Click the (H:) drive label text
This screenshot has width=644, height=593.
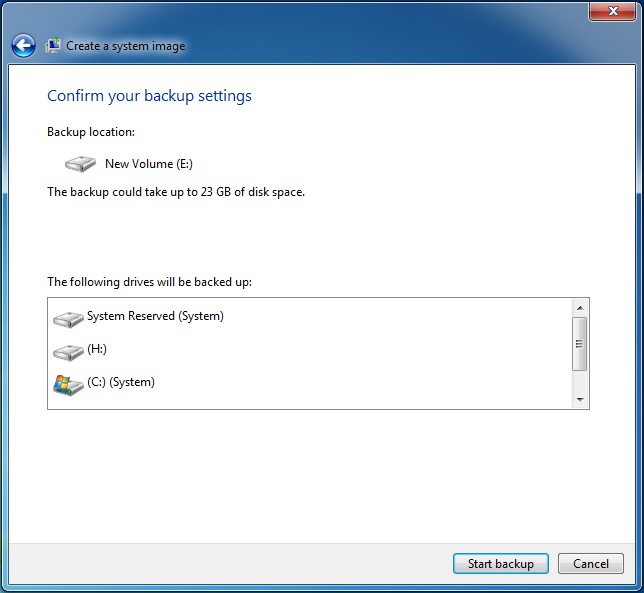97,349
